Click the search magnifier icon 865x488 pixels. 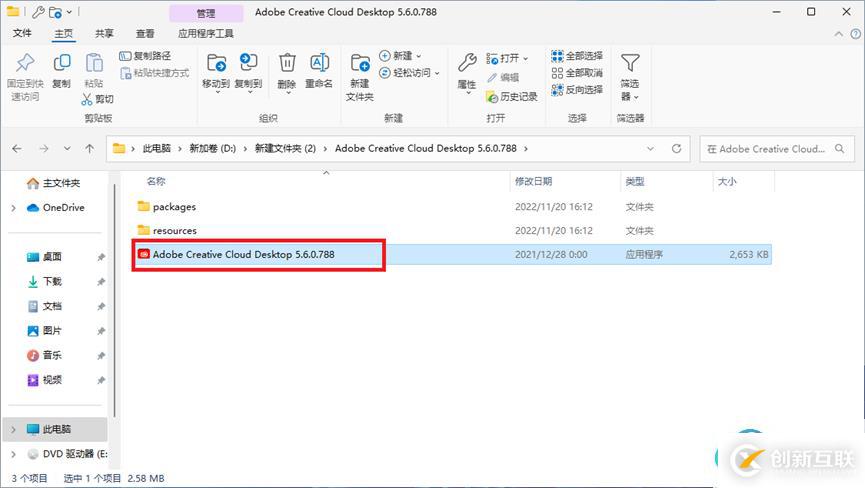(x=840, y=149)
